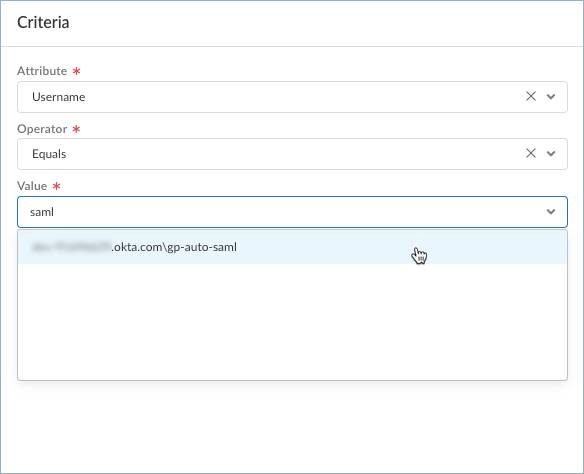Click the Attribute field label
584x474 pixels.
(x=42, y=71)
